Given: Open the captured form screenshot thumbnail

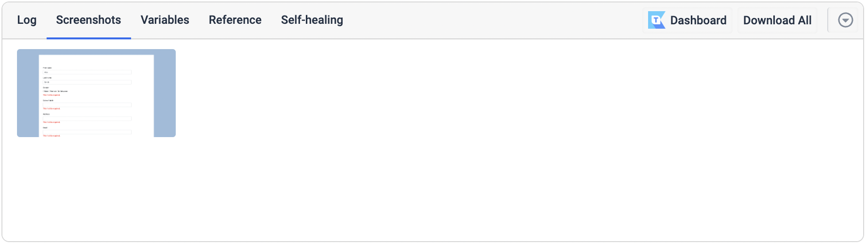Looking at the screenshot, I should click(96, 93).
